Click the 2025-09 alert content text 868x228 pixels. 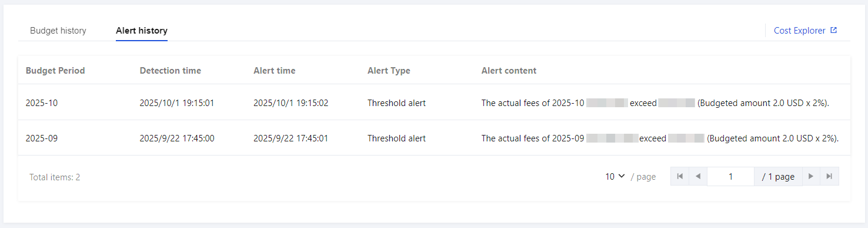pos(660,138)
